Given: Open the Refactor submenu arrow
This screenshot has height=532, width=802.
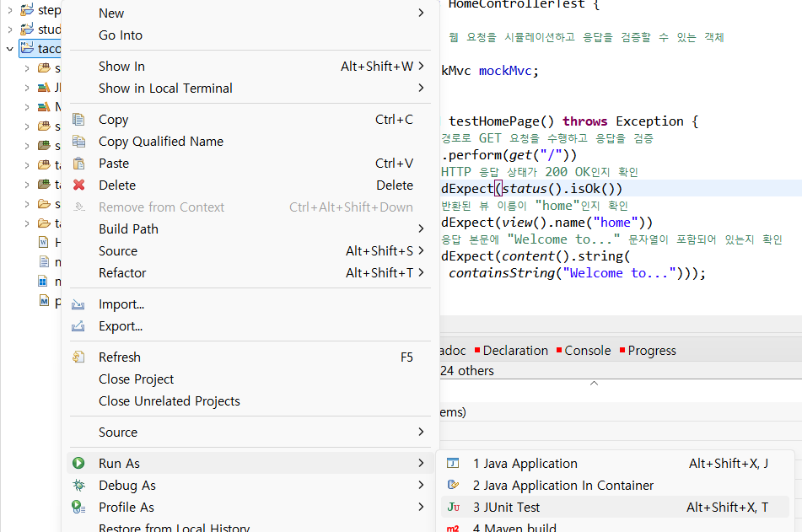Looking at the screenshot, I should pyautogui.click(x=421, y=272).
